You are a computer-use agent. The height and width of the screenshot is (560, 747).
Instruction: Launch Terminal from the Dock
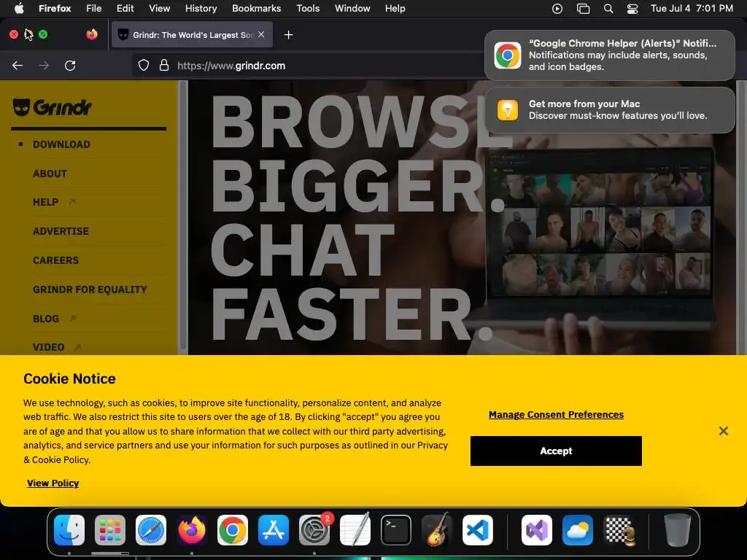coord(396,530)
